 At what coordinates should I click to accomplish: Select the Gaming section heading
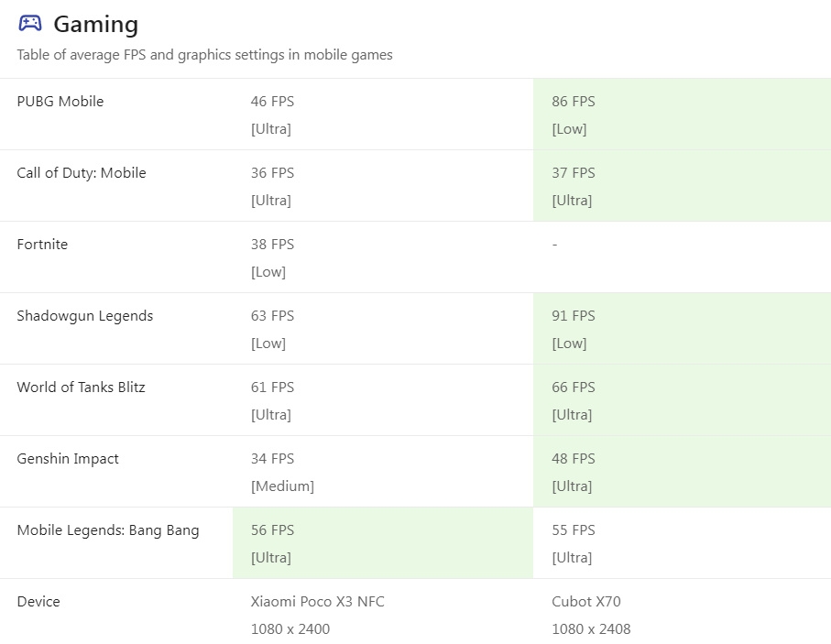click(96, 25)
